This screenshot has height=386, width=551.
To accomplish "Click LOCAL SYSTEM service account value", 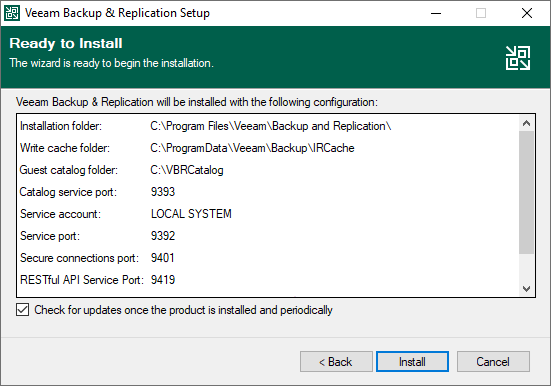I will (191, 214).
